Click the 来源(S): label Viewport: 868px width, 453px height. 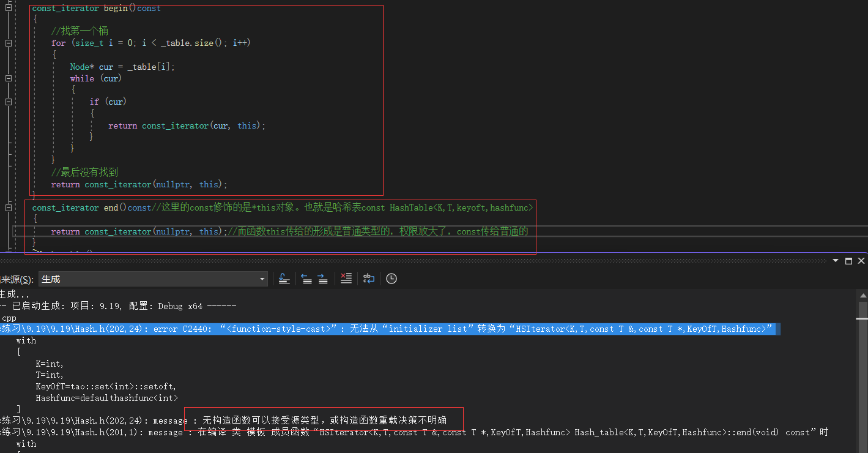pos(17,279)
